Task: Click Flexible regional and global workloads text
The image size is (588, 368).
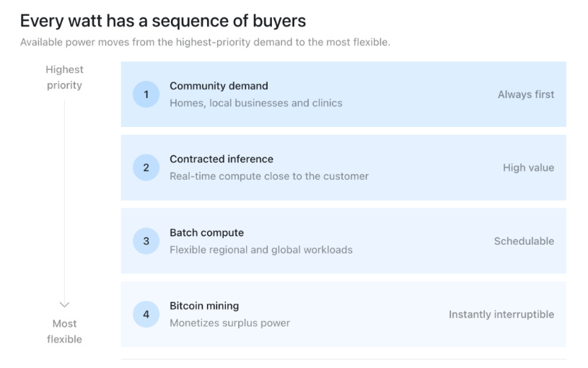Action: (261, 250)
